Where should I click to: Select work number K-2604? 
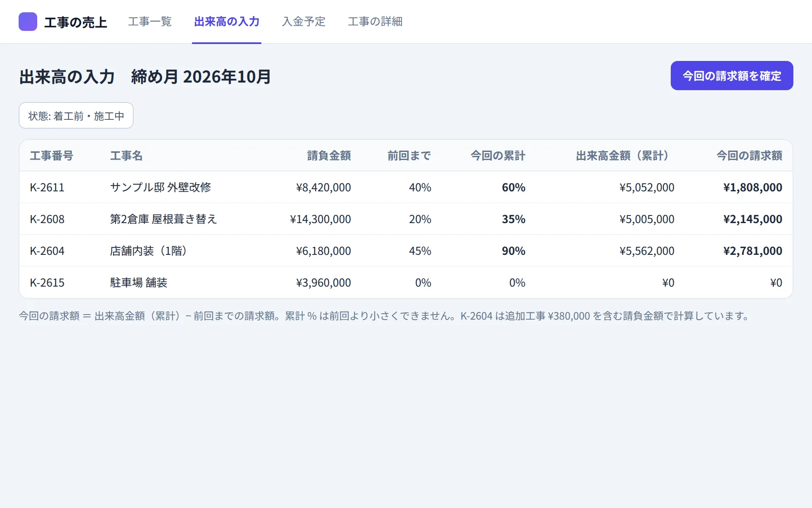[x=47, y=251]
